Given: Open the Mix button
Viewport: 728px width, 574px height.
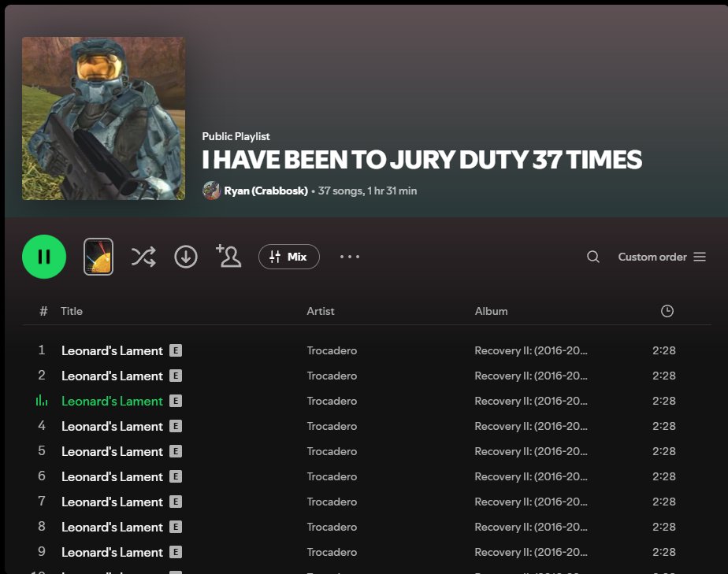Looking at the screenshot, I should [x=289, y=257].
